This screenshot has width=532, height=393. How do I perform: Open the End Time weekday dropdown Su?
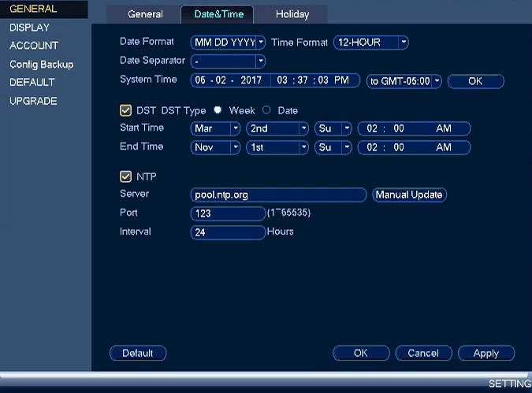tap(333, 147)
